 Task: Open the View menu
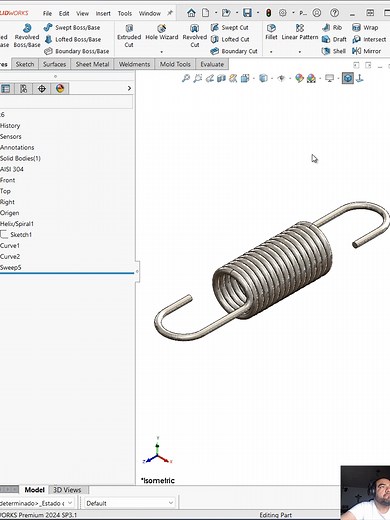pos(82,13)
